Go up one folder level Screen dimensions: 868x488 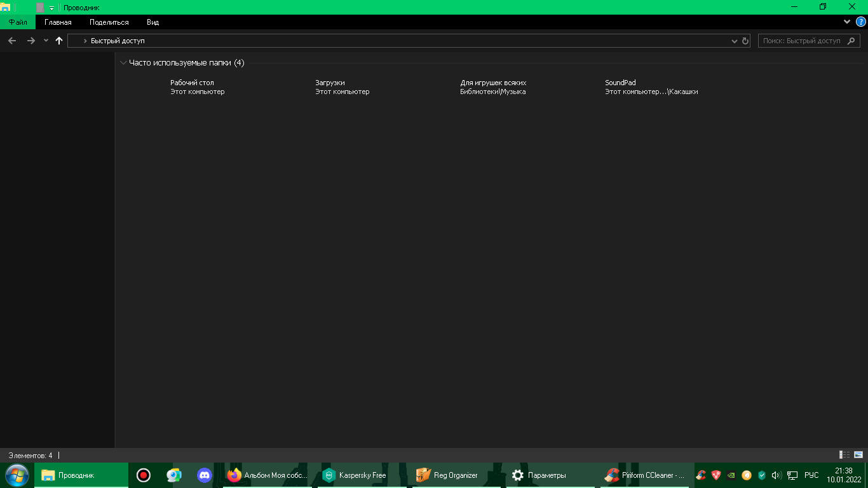[x=59, y=41]
